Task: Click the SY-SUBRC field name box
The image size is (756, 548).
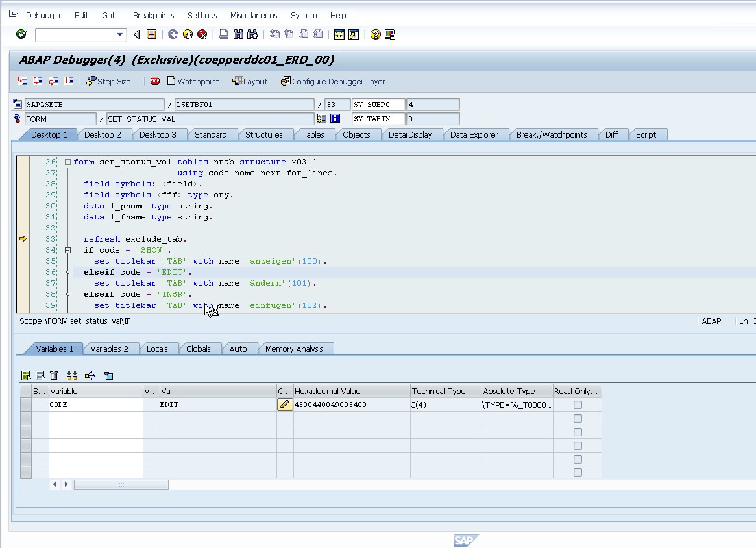Action: click(378, 105)
